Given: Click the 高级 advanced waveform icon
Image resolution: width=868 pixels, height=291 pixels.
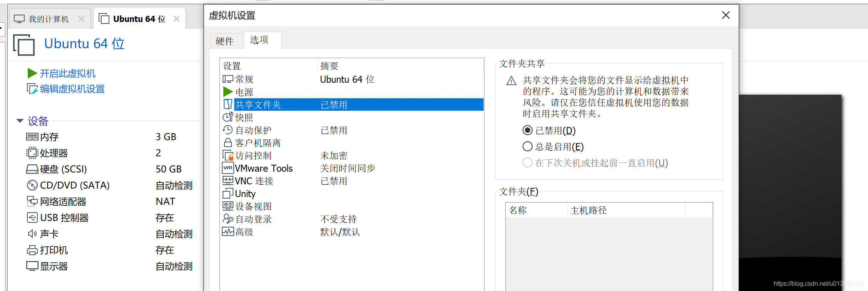Looking at the screenshot, I should pyautogui.click(x=228, y=231).
